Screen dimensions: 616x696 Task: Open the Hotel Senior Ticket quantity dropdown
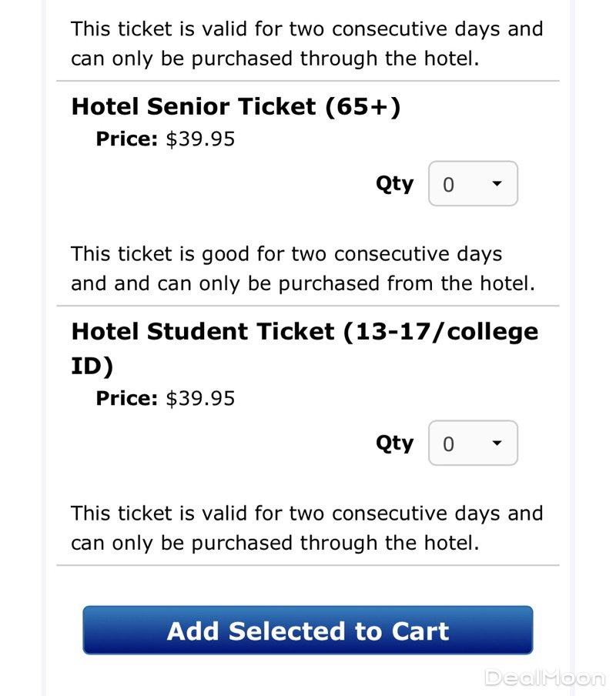pyautogui.click(x=473, y=184)
